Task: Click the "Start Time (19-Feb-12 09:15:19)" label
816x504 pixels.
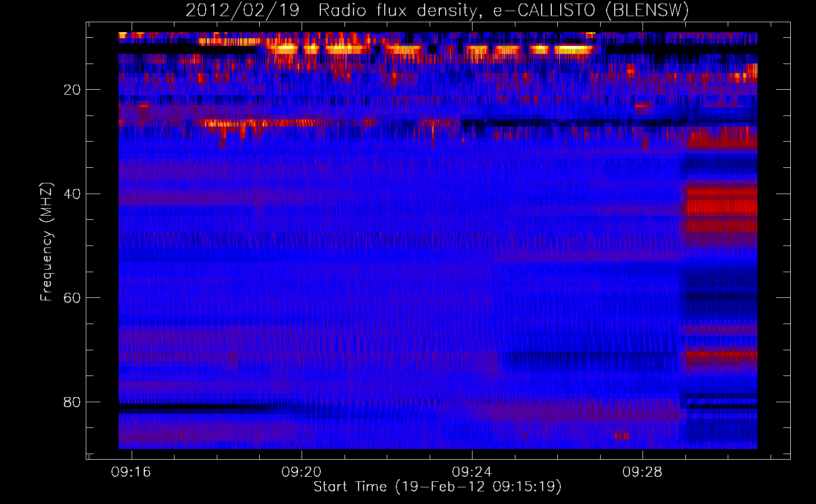Action: tap(438, 487)
